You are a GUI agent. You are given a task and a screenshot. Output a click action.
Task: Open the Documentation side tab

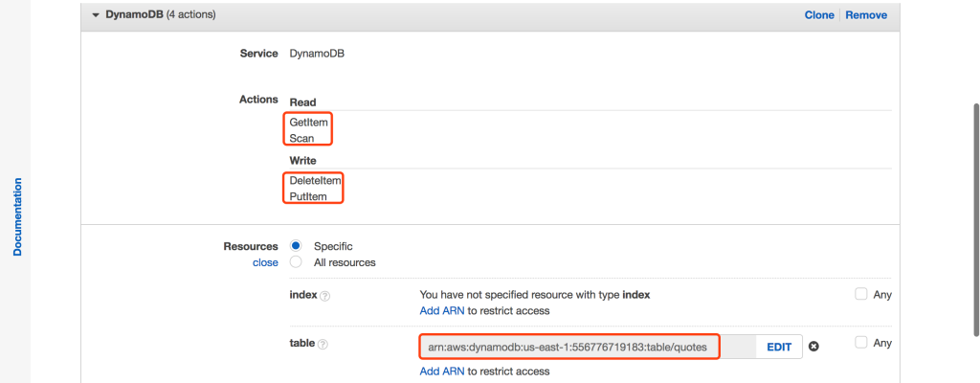tap(17, 216)
